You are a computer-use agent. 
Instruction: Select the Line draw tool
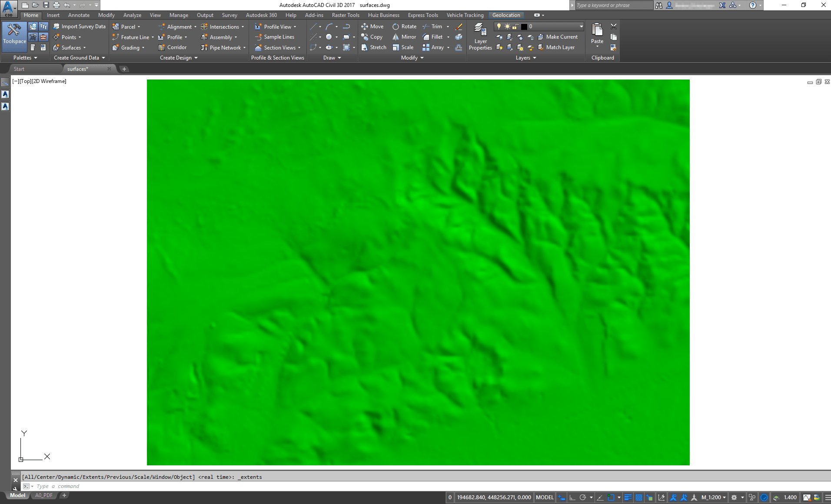[313, 27]
